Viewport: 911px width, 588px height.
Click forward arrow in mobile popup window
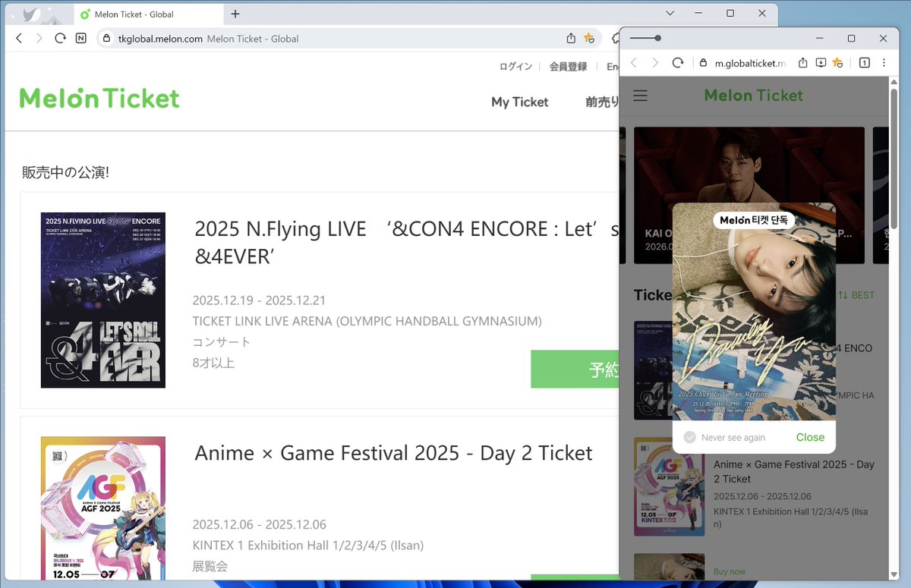coord(656,62)
